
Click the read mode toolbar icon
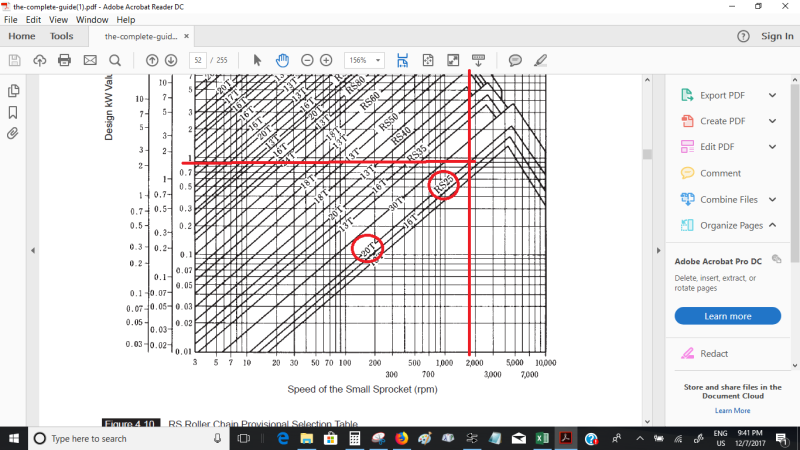click(x=478, y=60)
